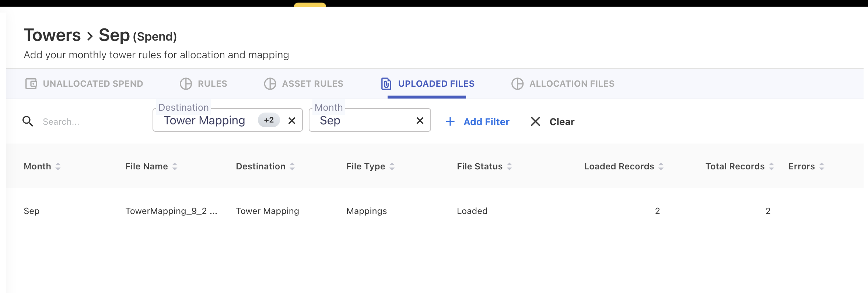Click the search magnifier icon
Image resolution: width=868 pixels, height=293 pixels.
[28, 121]
